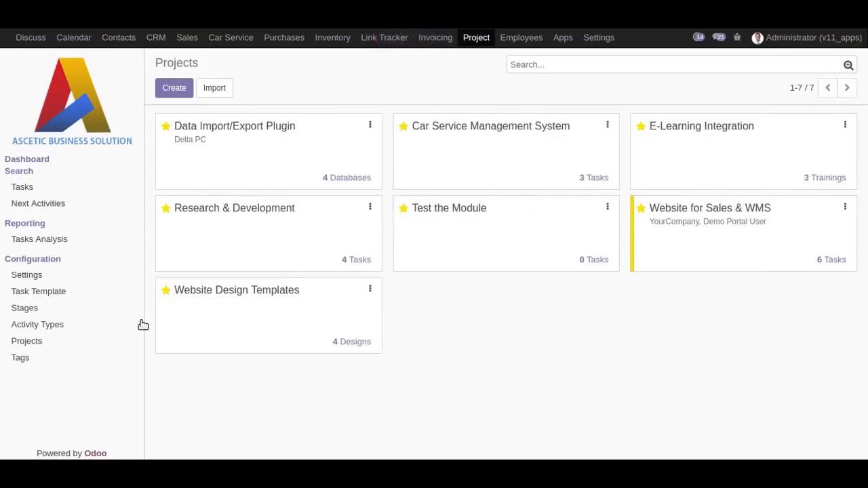868x488 pixels.
Task: Open 4 Databases on Data Import/Export Plugin
Action: 347,178
